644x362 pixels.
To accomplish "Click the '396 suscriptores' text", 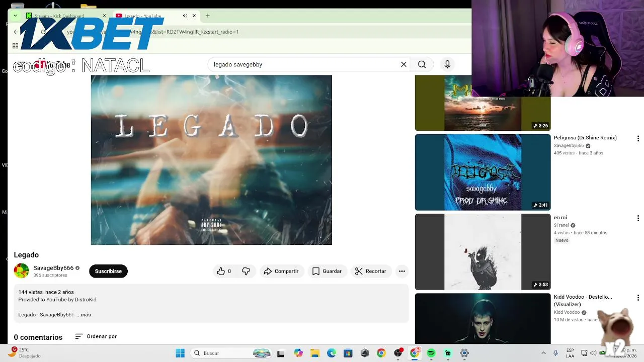I will [50, 276].
